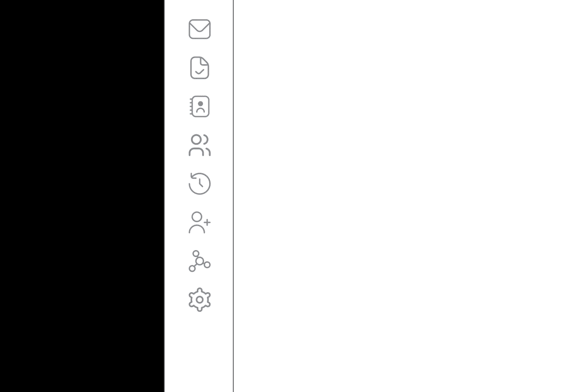Open the contact address book icon
This screenshot has height=392, width=581.
click(x=199, y=106)
